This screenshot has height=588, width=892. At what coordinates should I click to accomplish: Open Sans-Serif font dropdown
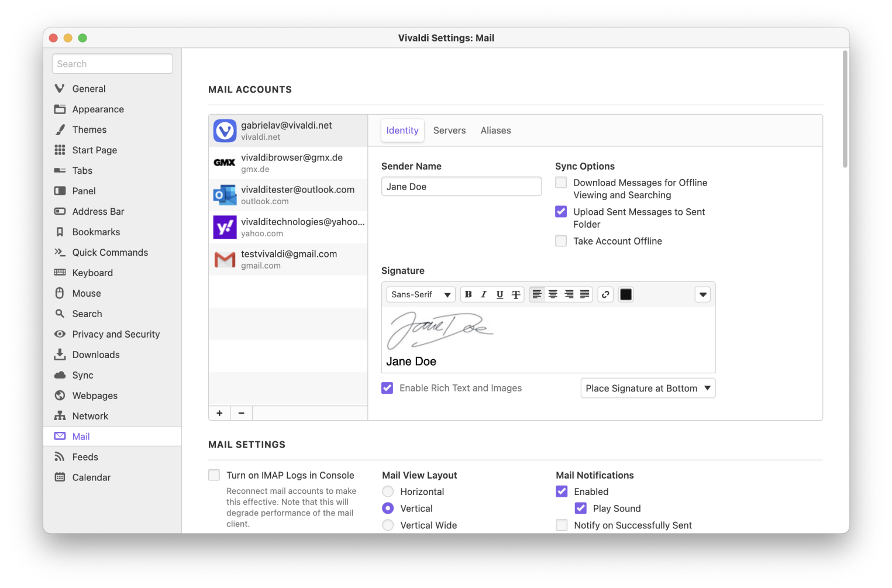[x=421, y=294]
